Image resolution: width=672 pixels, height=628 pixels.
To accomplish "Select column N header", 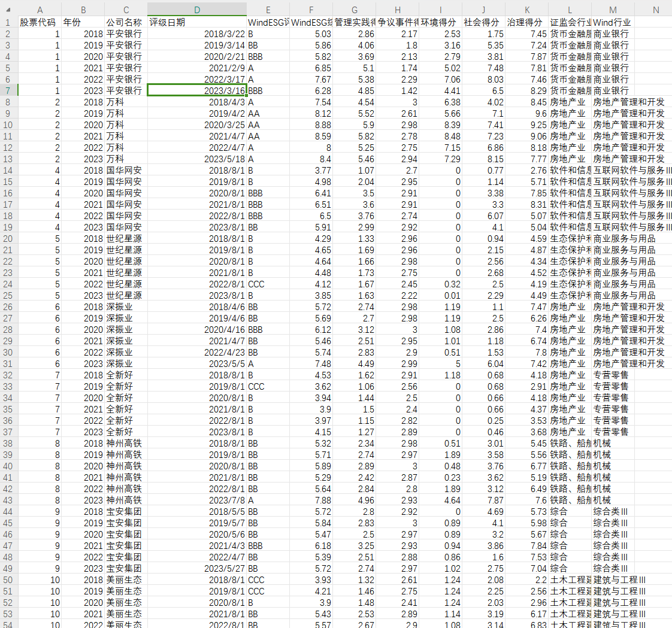I will [x=656, y=10].
